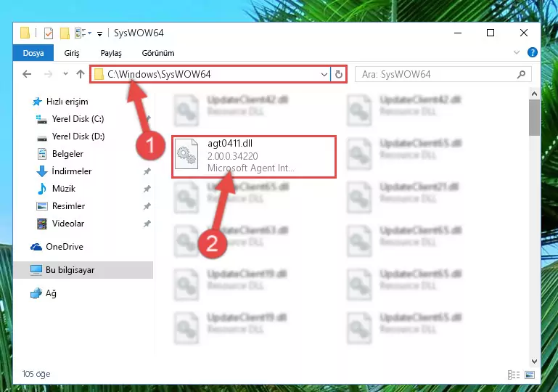The height and width of the screenshot is (392, 558).
Task: Click the Properties icon in title bar
Action: coord(49,33)
